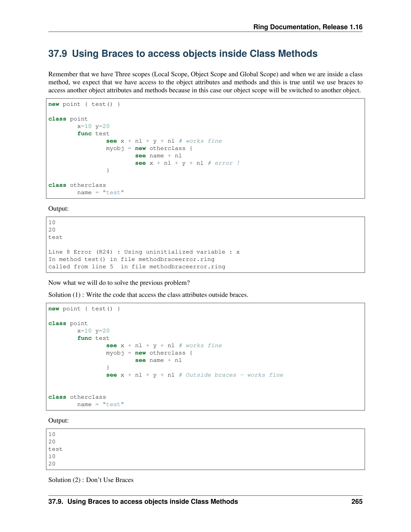Click the section heading 37.9 Using Braces

183,54
